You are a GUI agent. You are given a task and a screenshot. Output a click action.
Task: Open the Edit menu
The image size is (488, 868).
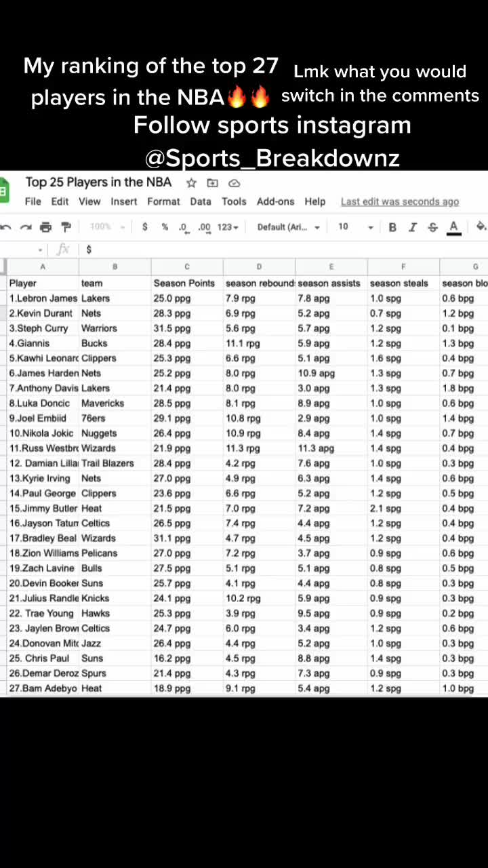(60, 201)
